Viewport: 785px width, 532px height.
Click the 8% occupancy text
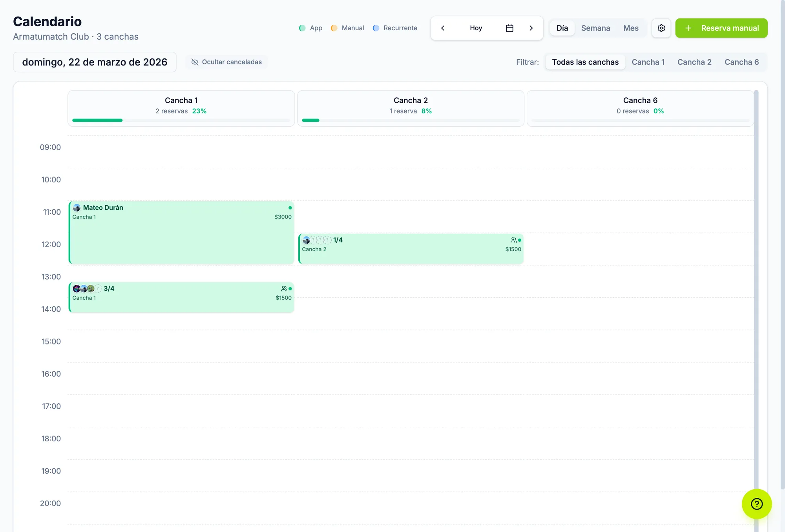coord(427,111)
